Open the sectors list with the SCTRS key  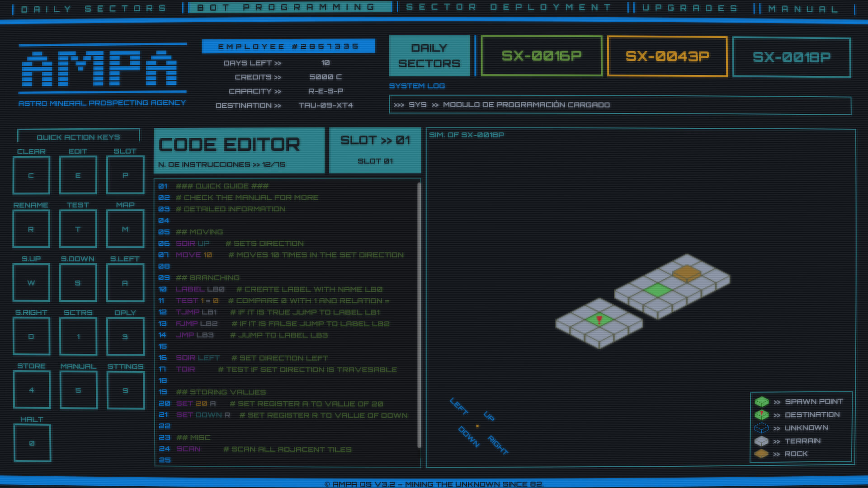pyautogui.click(x=78, y=336)
